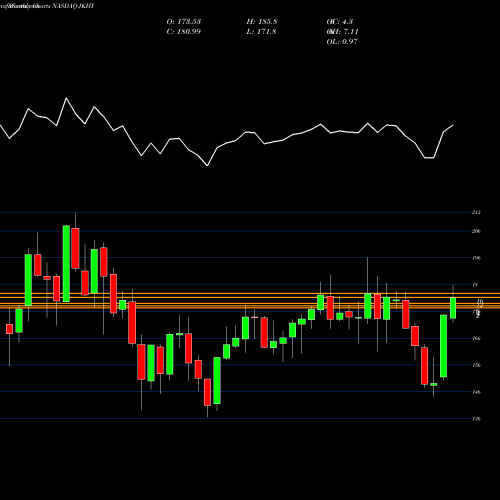Click the 206 price axis label
This screenshot has width=500, height=500.
click(x=476, y=231)
